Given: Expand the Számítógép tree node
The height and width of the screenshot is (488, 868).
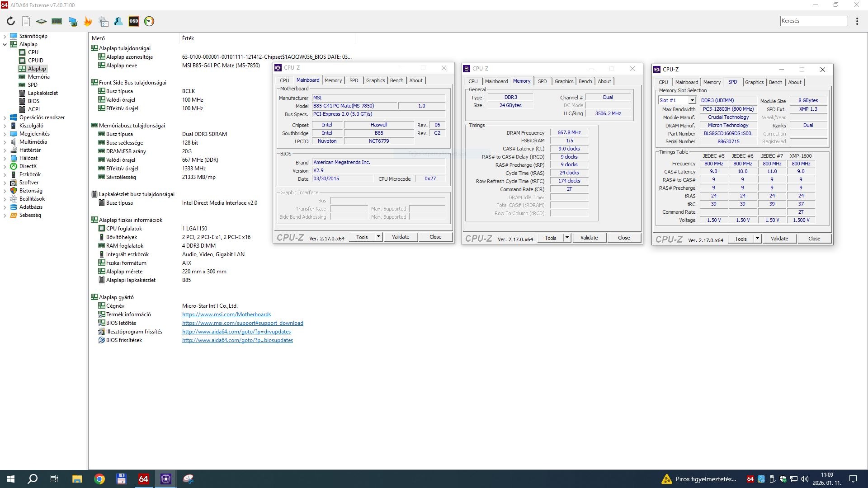Looking at the screenshot, I should point(5,36).
